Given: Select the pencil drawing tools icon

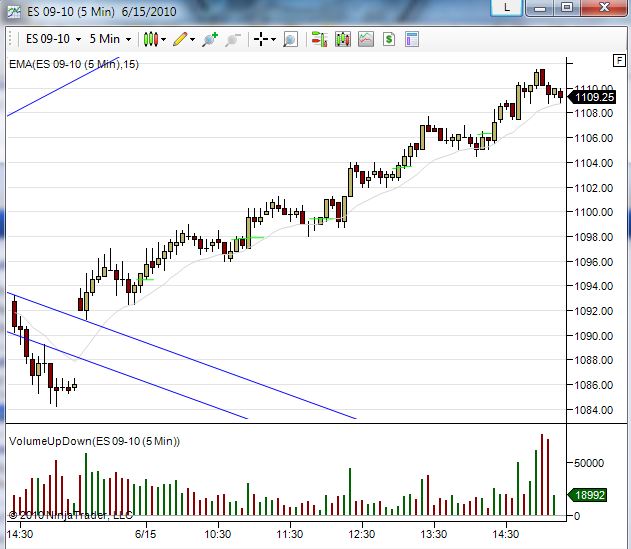Looking at the screenshot, I should click(x=180, y=39).
